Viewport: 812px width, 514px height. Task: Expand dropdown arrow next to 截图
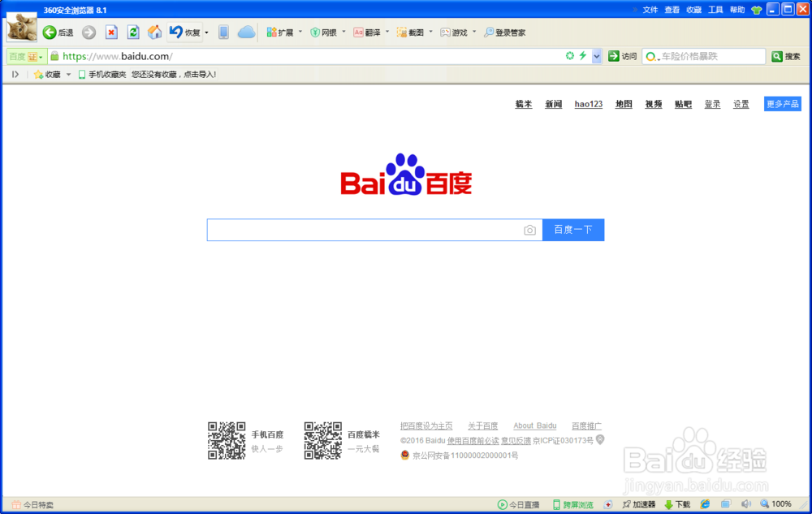coord(431,32)
